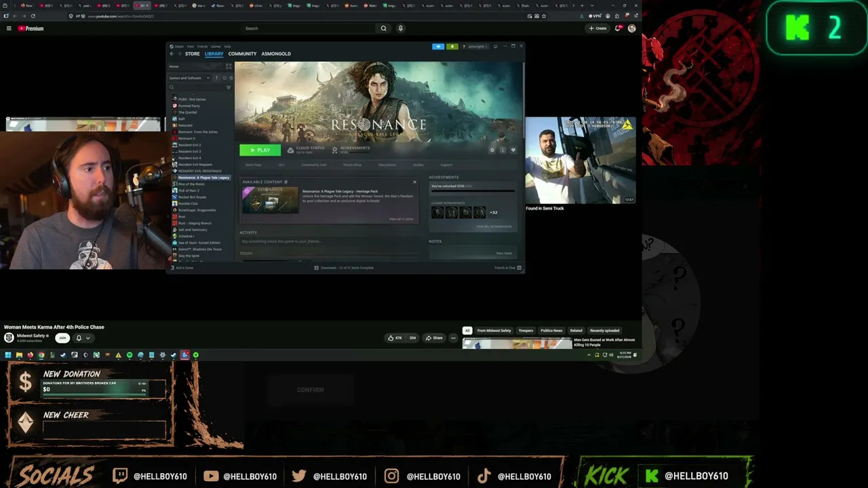
Task: Reload the page in the browser
Action: pyautogui.click(x=33, y=16)
